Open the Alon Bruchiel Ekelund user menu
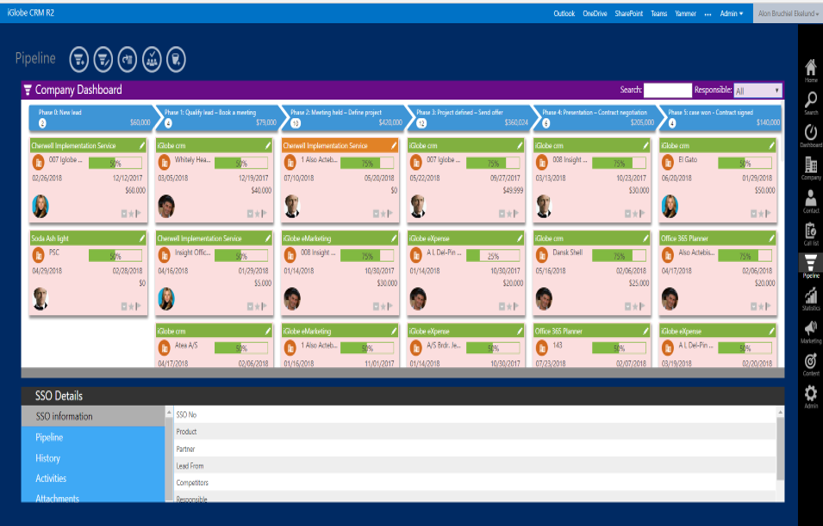 [788, 14]
